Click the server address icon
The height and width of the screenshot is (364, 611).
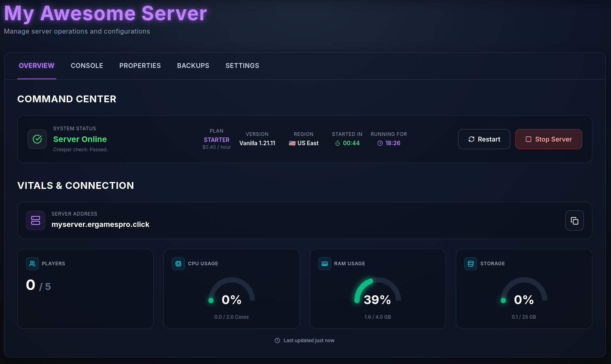(x=35, y=220)
